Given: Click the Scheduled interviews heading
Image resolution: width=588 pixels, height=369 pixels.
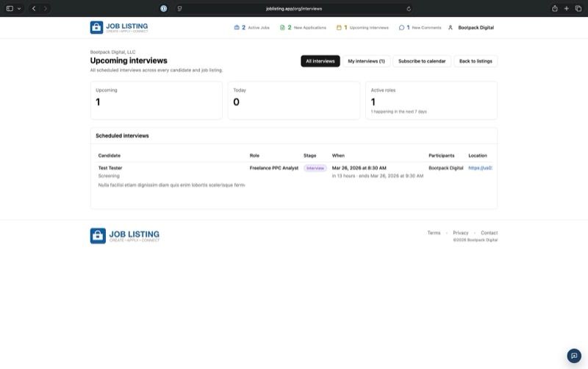Looking at the screenshot, I should pyautogui.click(x=122, y=136).
